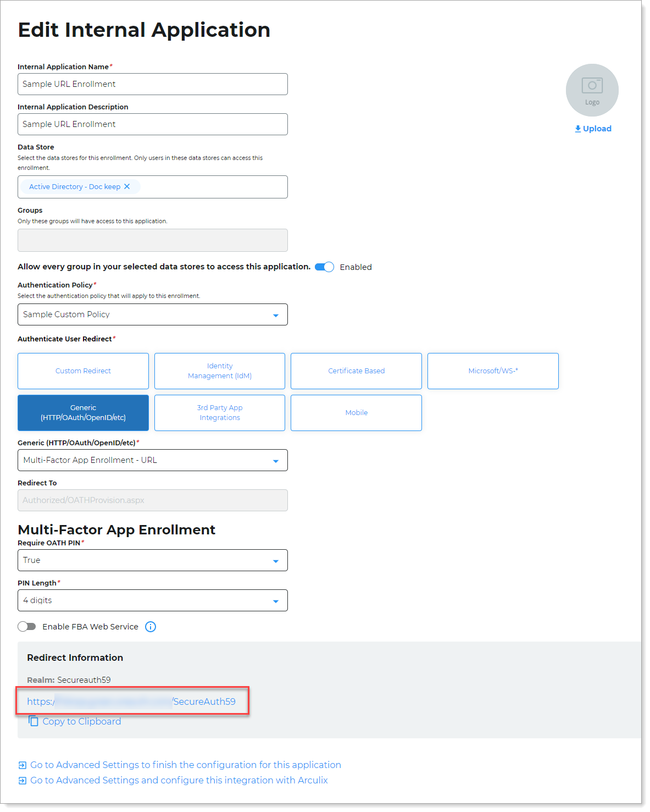Click the arrow icon before the Advanced Settings link

pyautogui.click(x=21, y=765)
